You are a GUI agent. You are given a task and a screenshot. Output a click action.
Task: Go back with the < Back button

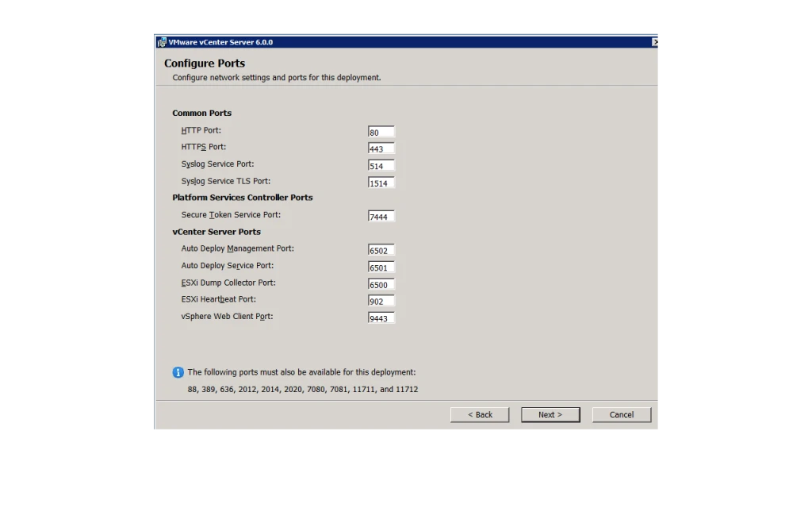(480, 414)
